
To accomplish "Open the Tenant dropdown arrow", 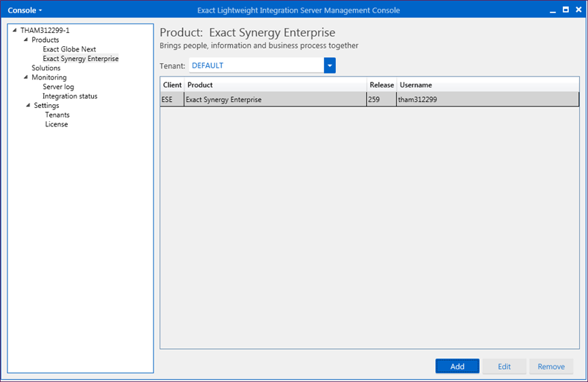I will pos(329,65).
